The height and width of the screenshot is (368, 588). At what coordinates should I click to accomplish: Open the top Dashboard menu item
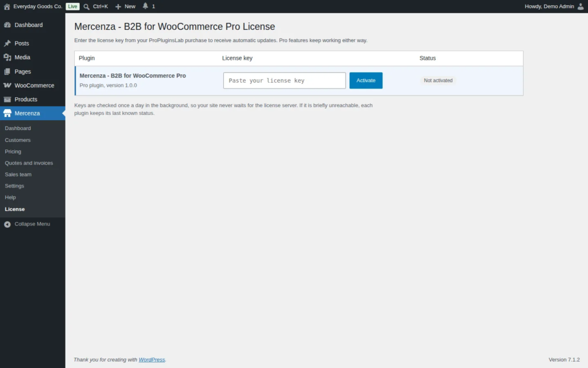pos(29,25)
